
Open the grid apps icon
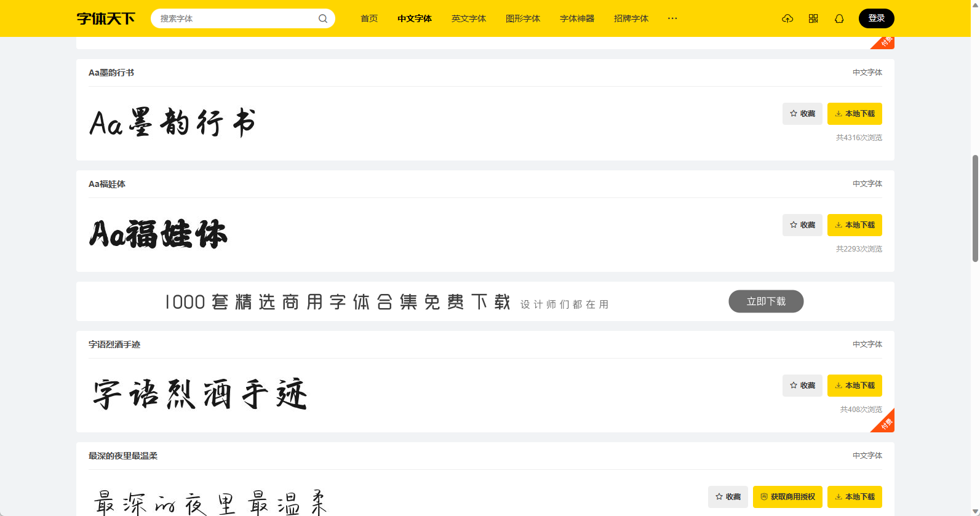click(813, 18)
